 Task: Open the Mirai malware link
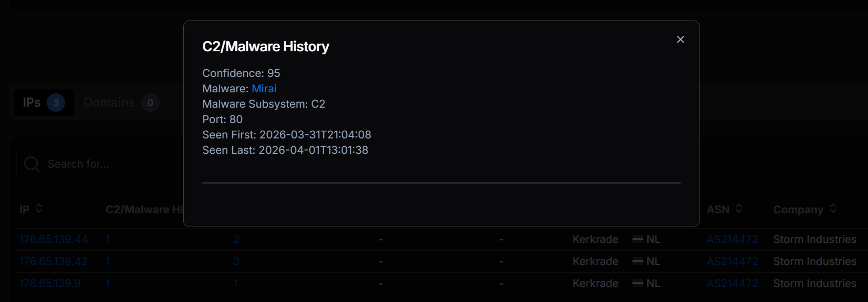(264, 89)
